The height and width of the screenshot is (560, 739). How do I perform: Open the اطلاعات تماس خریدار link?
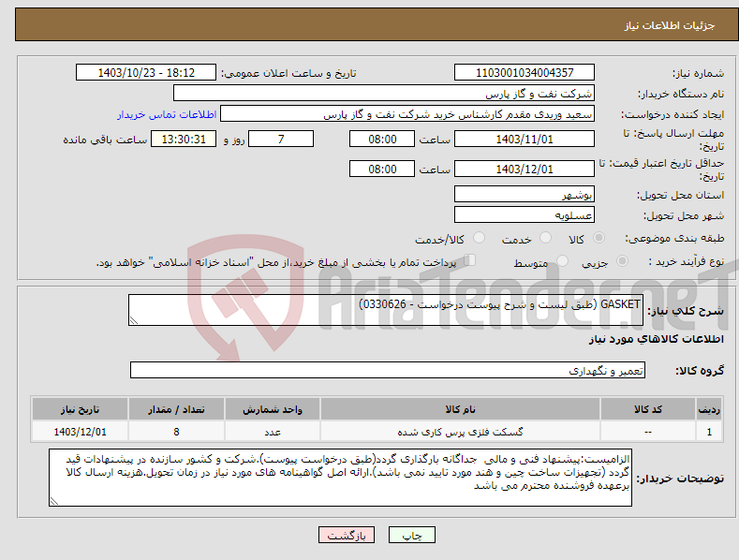167,114
